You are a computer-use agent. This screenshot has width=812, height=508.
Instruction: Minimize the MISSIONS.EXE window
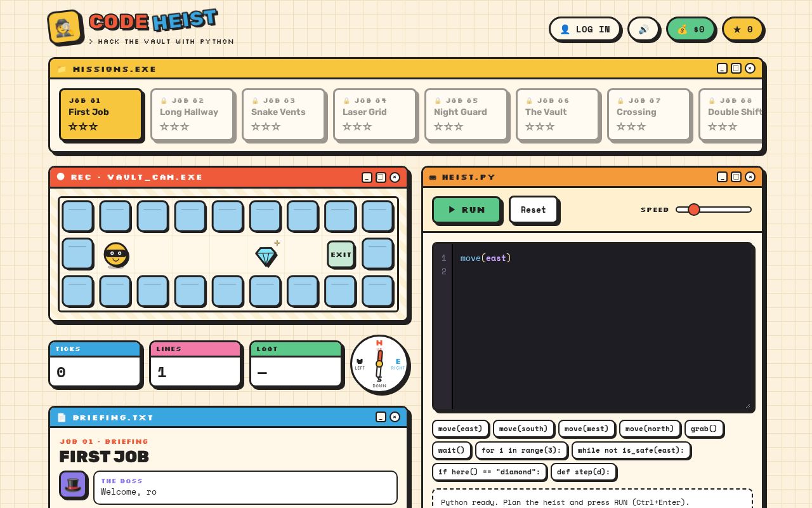pyautogui.click(x=722, y=68)
